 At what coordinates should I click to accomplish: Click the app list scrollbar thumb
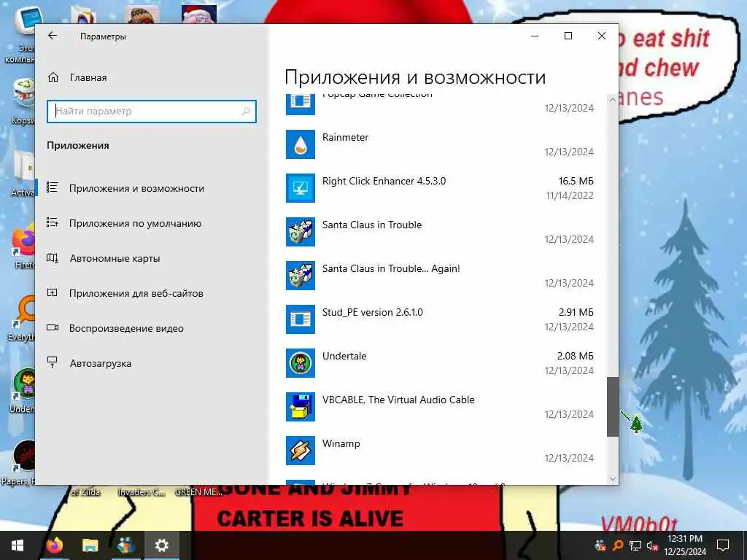click(613, 407)
